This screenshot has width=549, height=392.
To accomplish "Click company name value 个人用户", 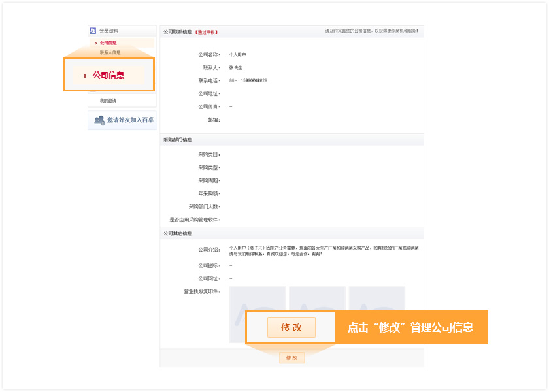I will coord(238,55).
